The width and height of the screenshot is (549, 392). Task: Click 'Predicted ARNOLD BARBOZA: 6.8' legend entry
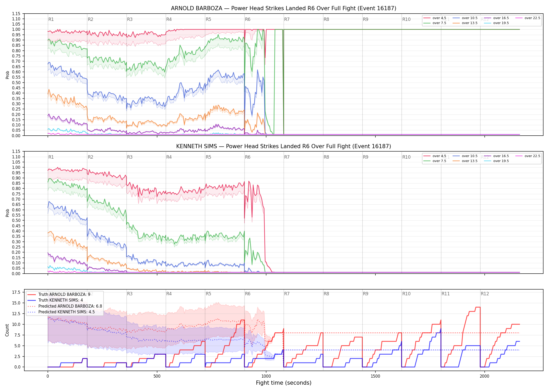(x=65, y=306)
